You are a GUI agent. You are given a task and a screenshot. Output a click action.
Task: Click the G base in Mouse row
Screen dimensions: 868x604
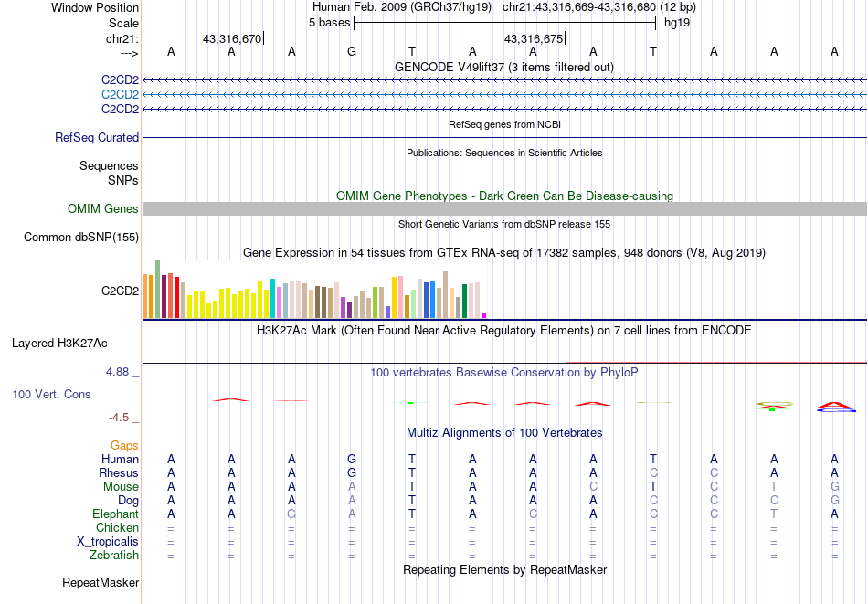click(x=835, y=487)
